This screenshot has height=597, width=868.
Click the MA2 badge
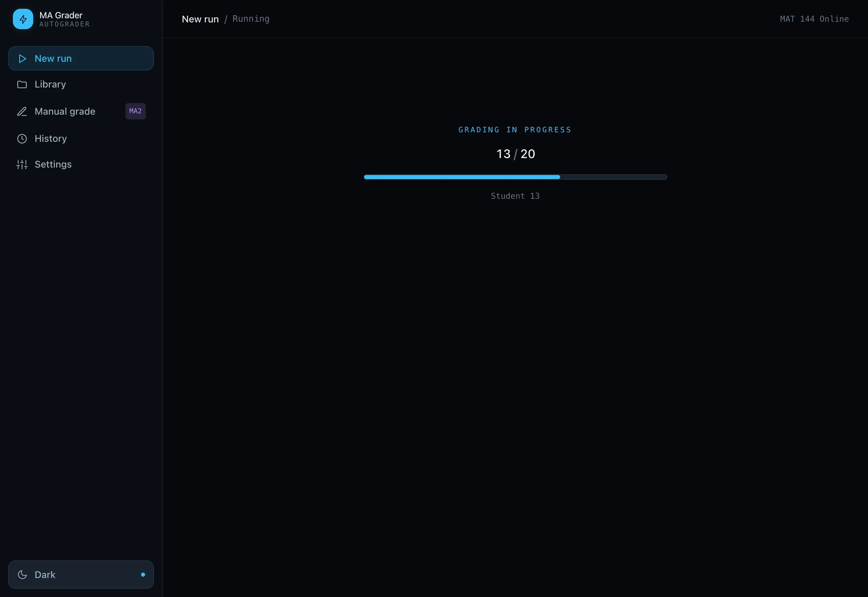(135, 111)
